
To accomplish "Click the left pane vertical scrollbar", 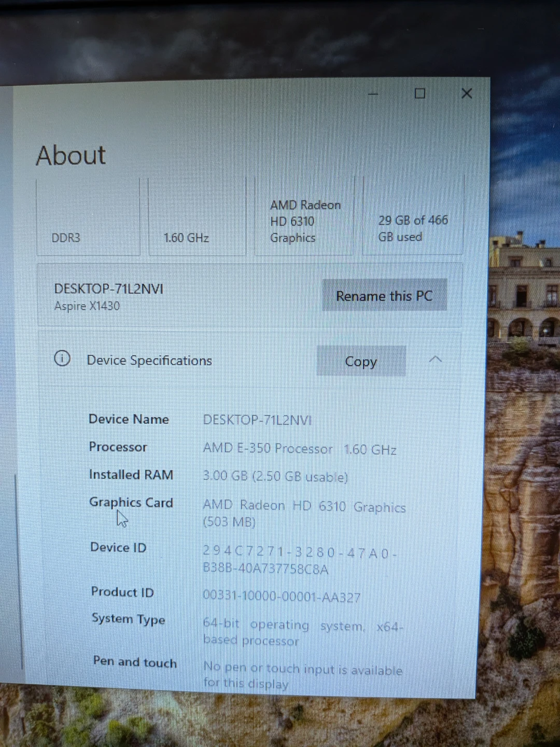I will tap(20, 571).
